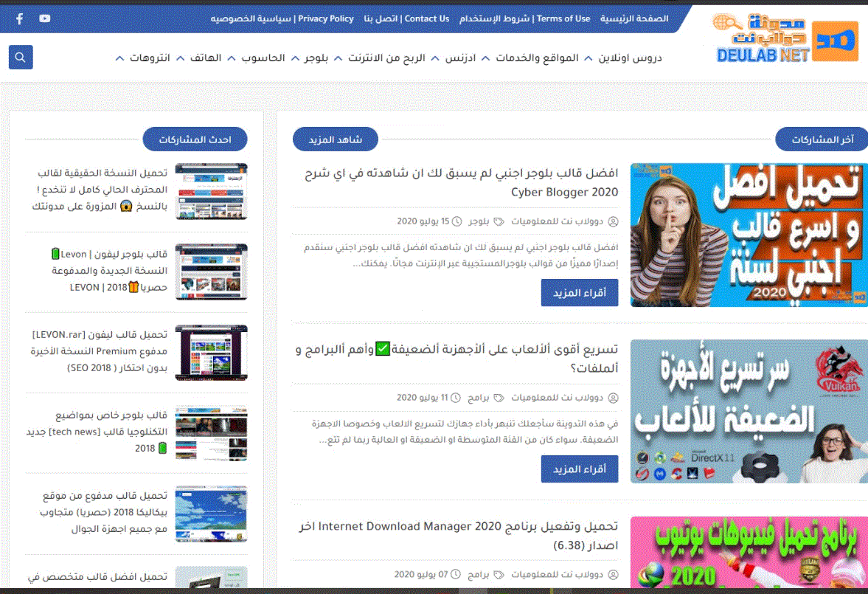
Task: Open the بلوجر navigation menu item
Action: [x=316, y=58]
